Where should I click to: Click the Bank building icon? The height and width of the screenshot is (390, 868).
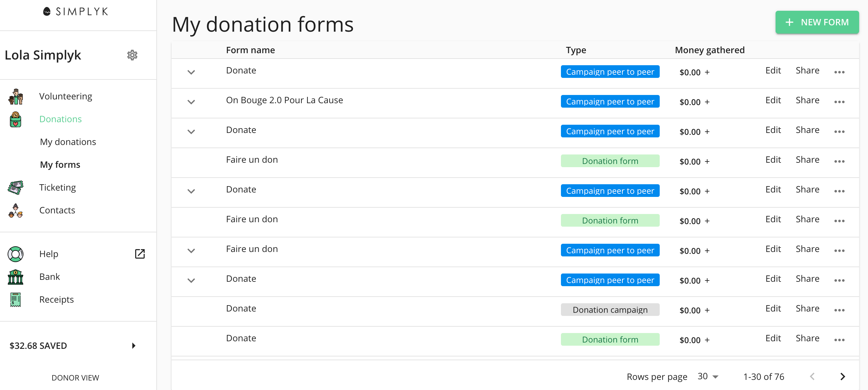click(x=16, y=277)
